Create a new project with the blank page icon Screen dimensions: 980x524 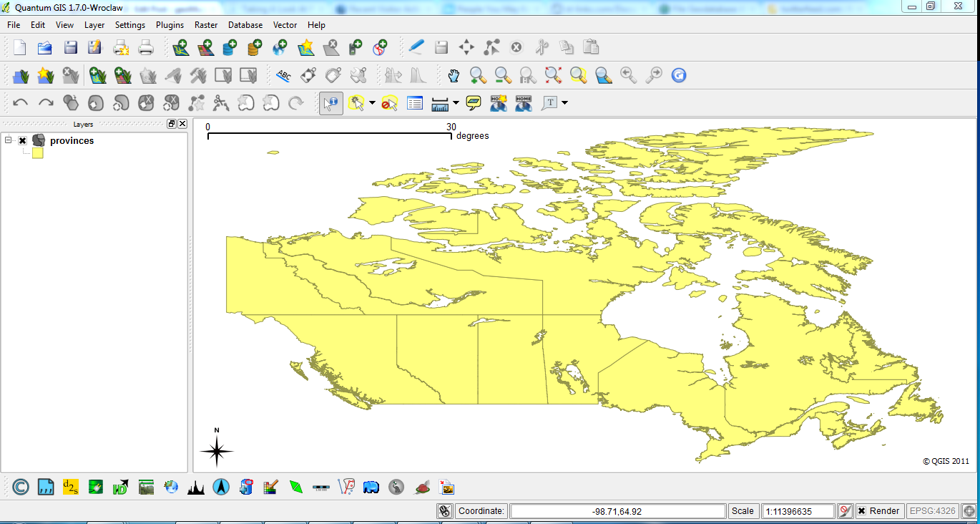pyautogui.click(x=20, y=48)
